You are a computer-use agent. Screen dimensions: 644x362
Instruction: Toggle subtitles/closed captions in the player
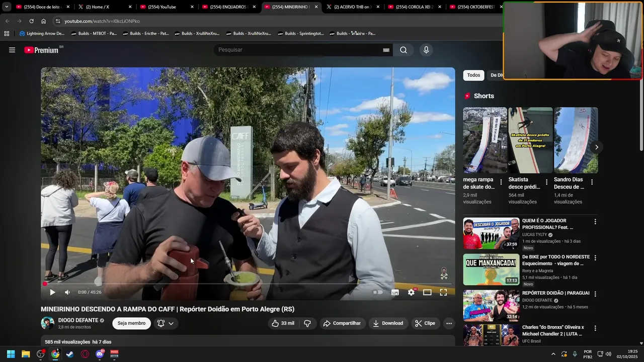395,292
